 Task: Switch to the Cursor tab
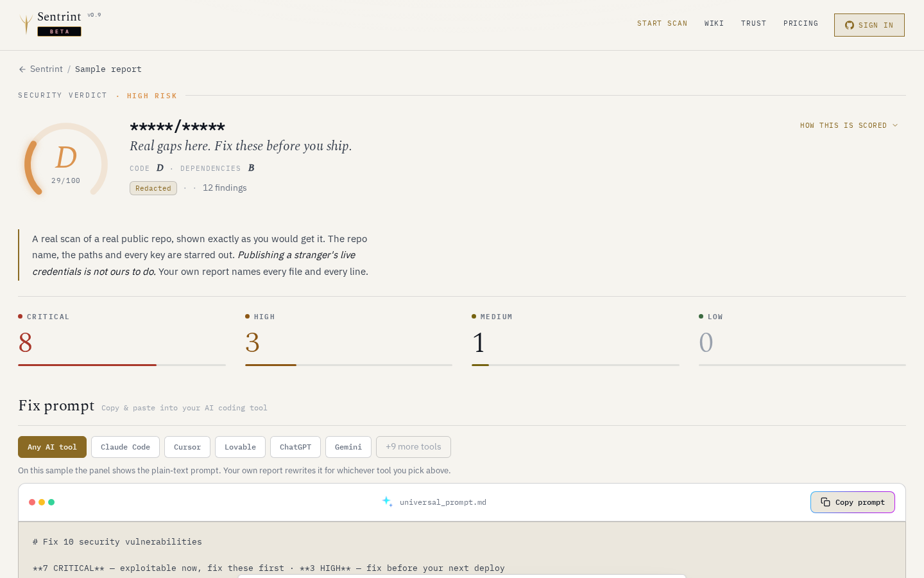coord(187,447)
